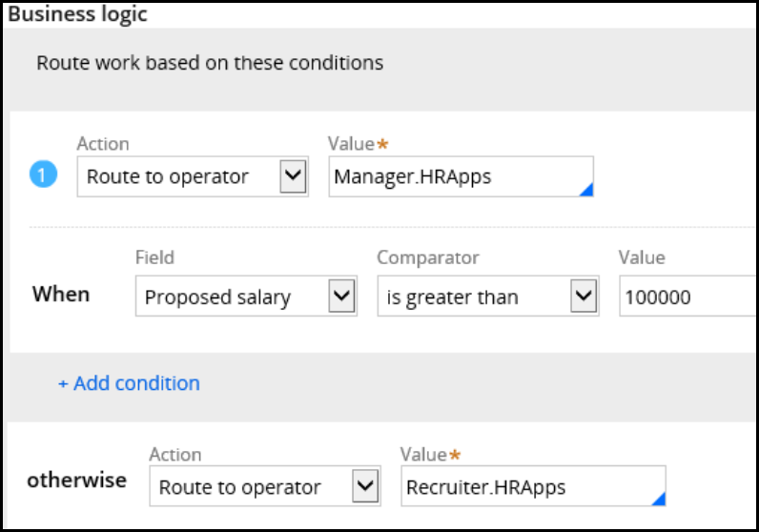Click the Comparator column label
Image resolution: width=759 pixels, height=532 pixels.
[x=428, y=257]
